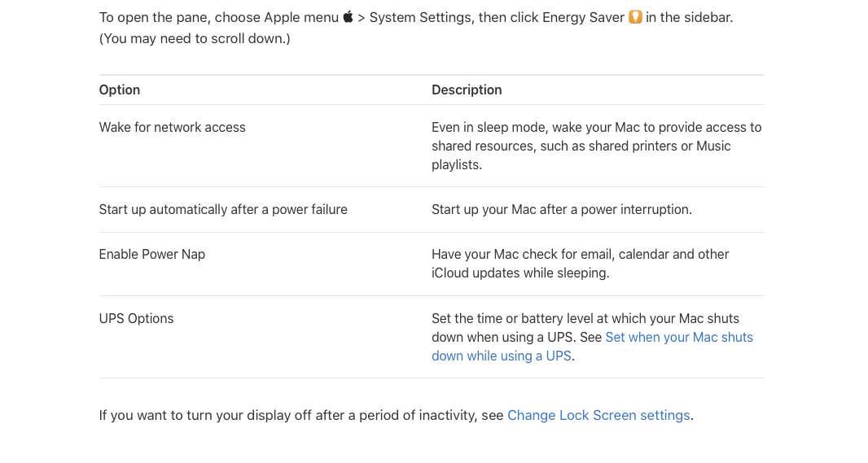The height and width of the screenshot is (463, 868).
Task: Click the Power Nap description about iCloud updates
Action: [x=580, y=264]
